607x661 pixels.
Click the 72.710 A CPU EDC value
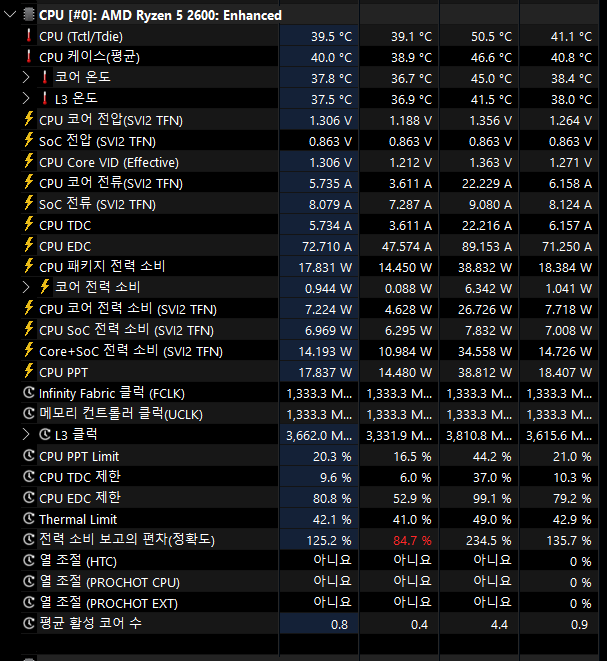pos(327,247)
